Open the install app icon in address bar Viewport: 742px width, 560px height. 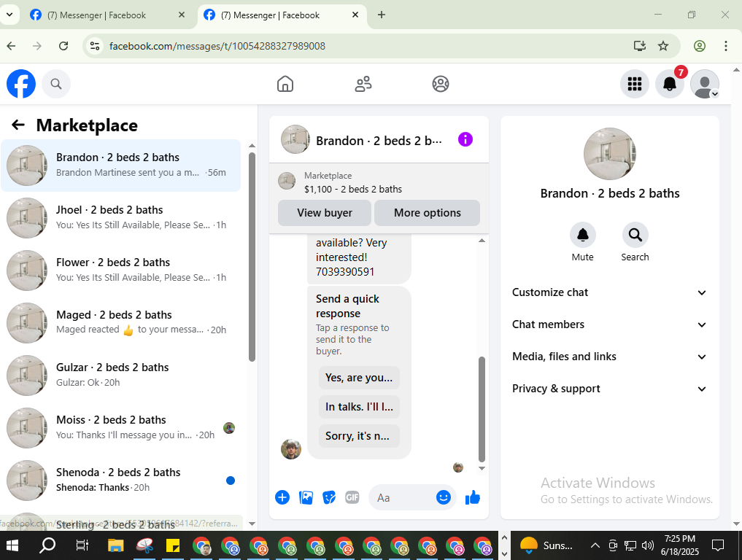[640, 46]
